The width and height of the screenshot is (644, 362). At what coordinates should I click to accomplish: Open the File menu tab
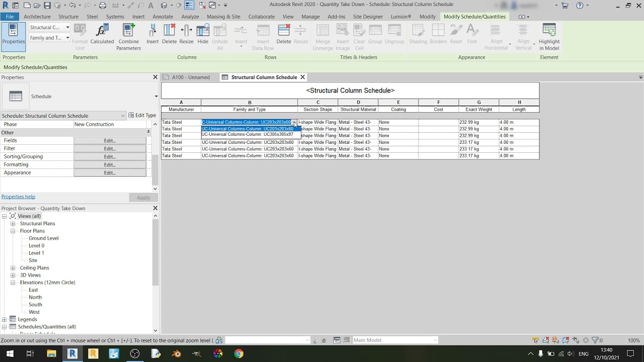click(10, 17)
